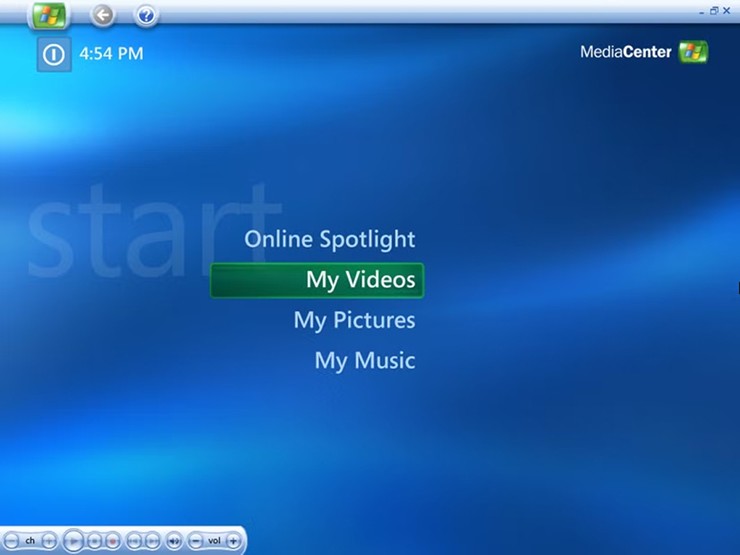This screenshot has width=740, height=555.
Task: Click the shutdown power icon
Action: (x=54, y=54)
